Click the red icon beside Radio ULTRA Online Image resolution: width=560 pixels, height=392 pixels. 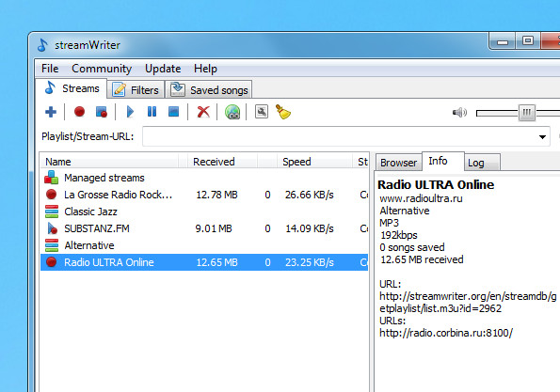52,262
